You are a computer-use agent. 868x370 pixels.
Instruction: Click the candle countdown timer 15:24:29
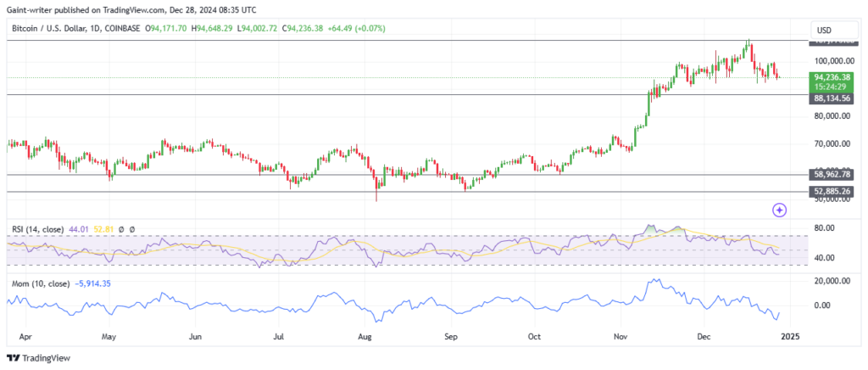(x=832, y=87)
